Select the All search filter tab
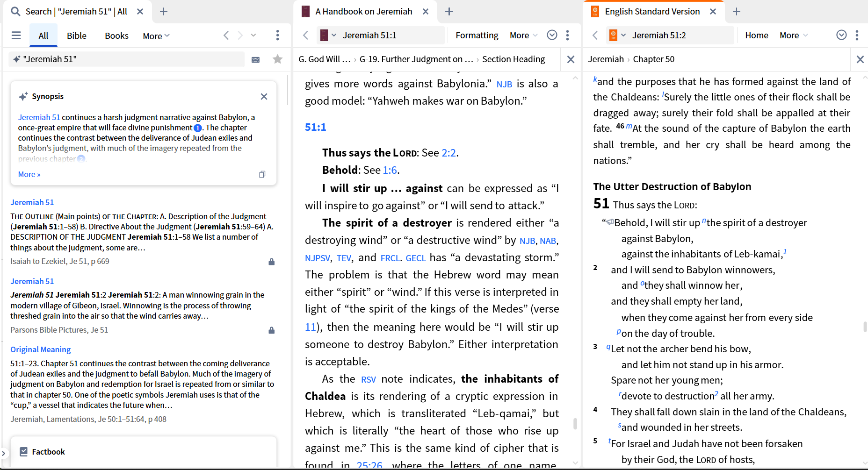 43,36
